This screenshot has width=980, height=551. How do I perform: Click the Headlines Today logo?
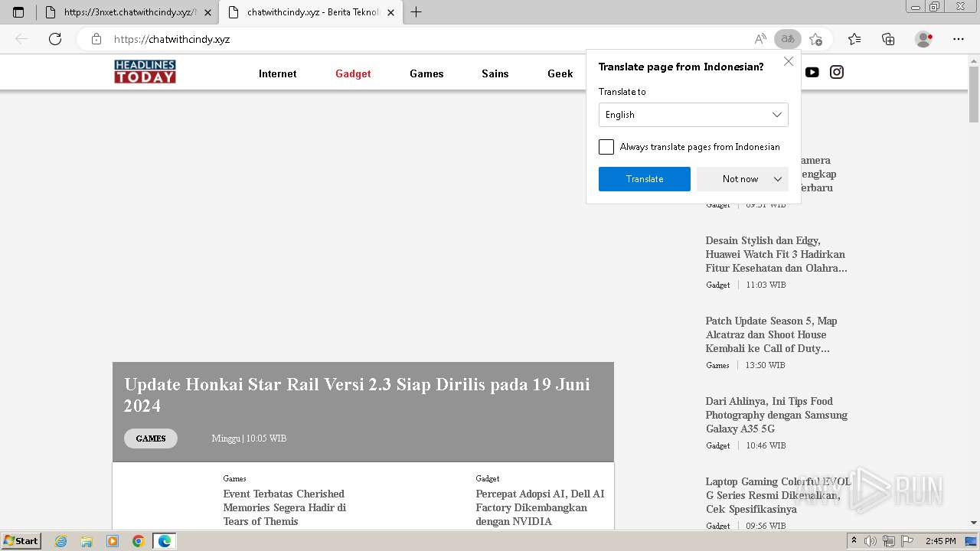pyautogui.click(x=145, y=72)
